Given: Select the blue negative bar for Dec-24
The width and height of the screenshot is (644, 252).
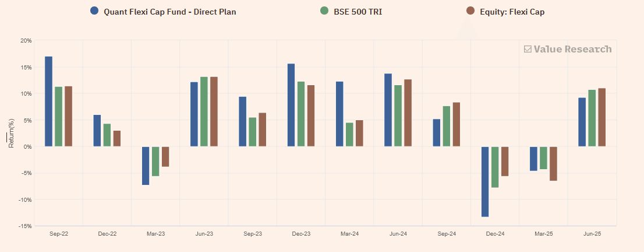Looking at the screenshot, I should click(x=484, y=181).
